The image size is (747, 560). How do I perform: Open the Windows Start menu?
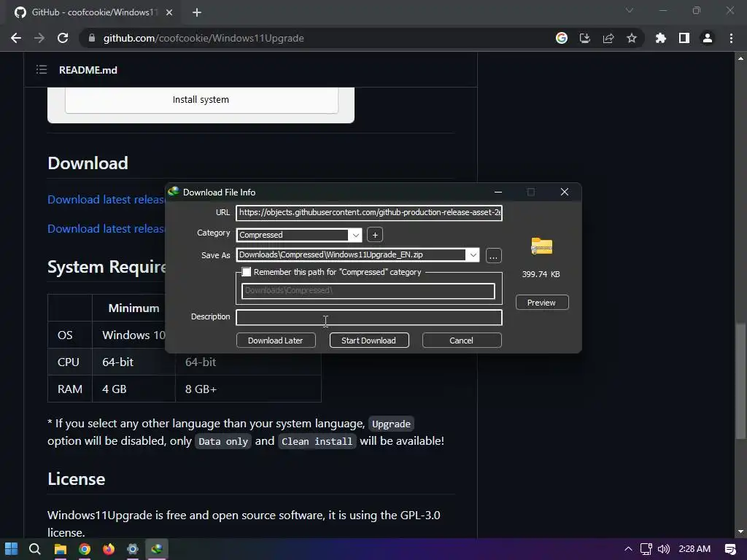coord(12,549)
